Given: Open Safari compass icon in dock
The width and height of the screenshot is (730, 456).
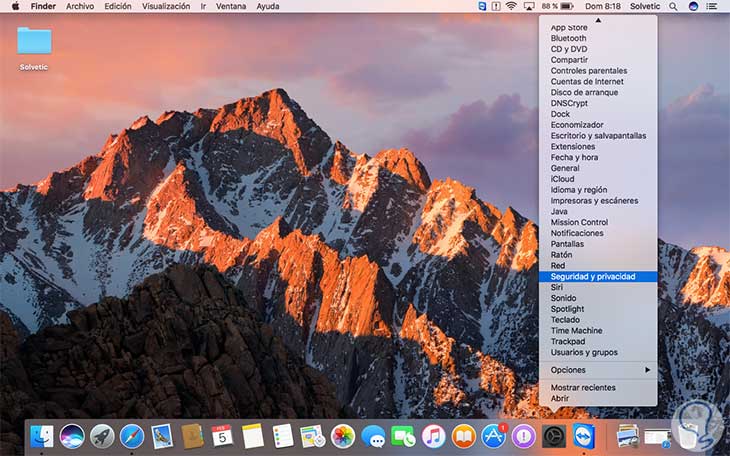Looking at the screenshot, I should [132, 436].
